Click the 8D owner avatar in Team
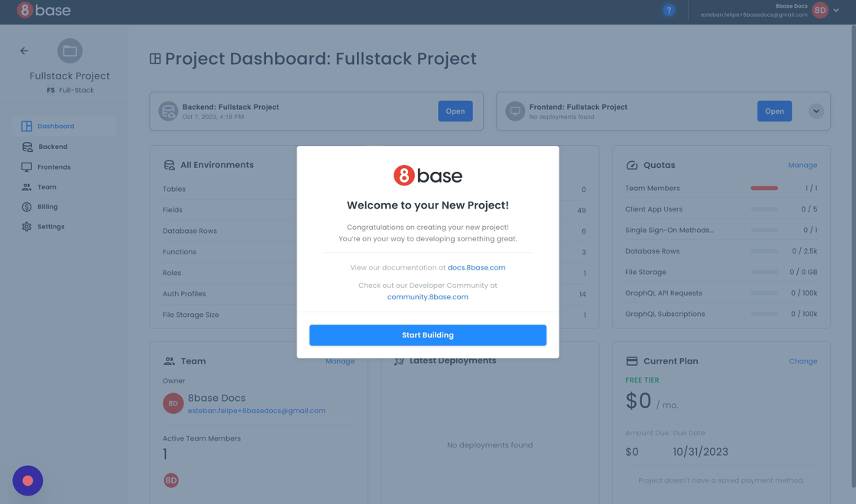 pos(173,403)
